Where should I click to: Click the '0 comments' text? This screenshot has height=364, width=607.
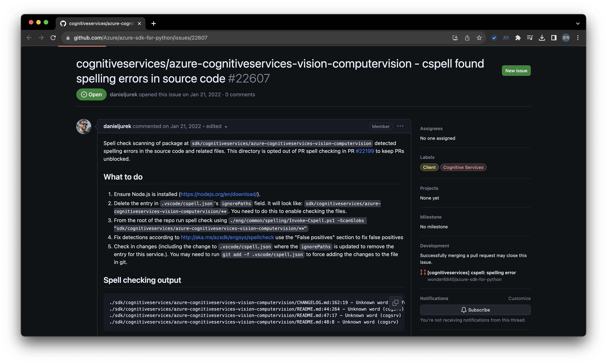240,94
